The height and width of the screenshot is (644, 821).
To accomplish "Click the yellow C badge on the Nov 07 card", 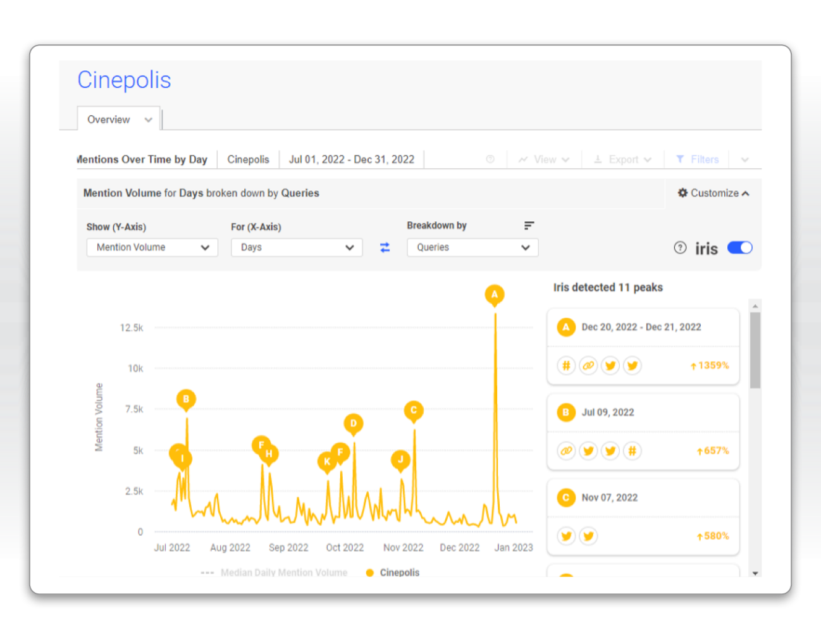I will (x=566, y=498).
